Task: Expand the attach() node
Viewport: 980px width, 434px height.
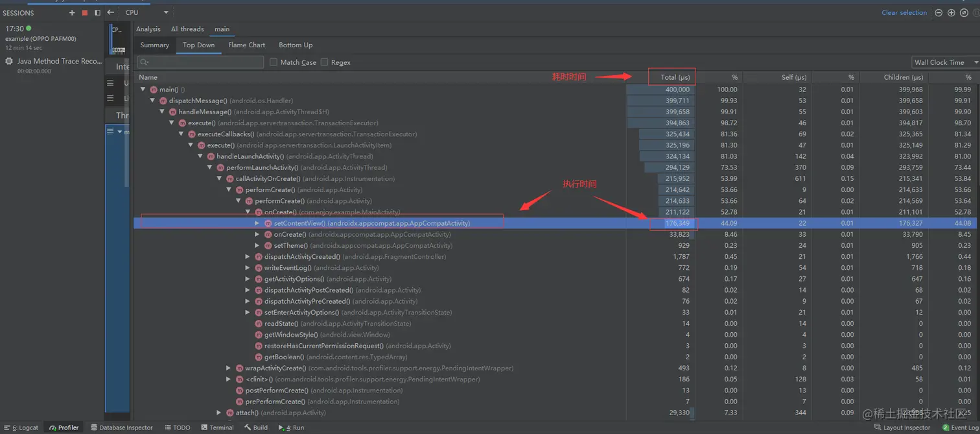Action: click(x=220, y=413)
